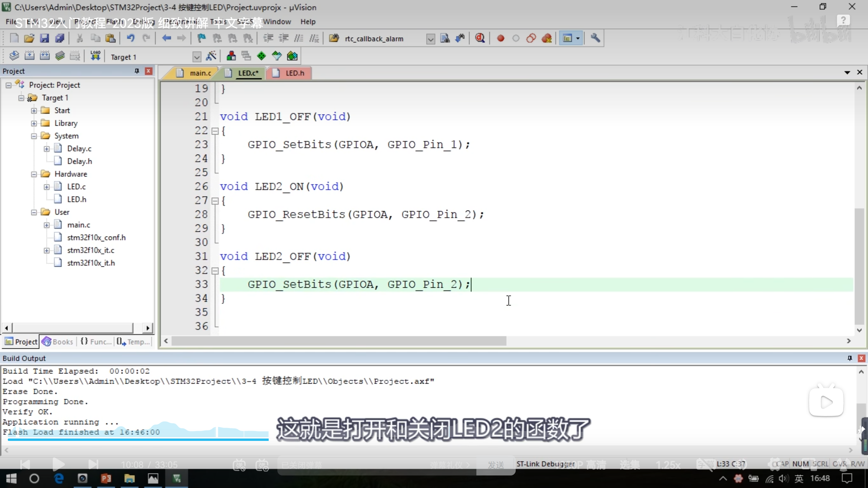Click the LOAD download to flash icon
Viewport: 868px width, 488px height.
(95, 56)
